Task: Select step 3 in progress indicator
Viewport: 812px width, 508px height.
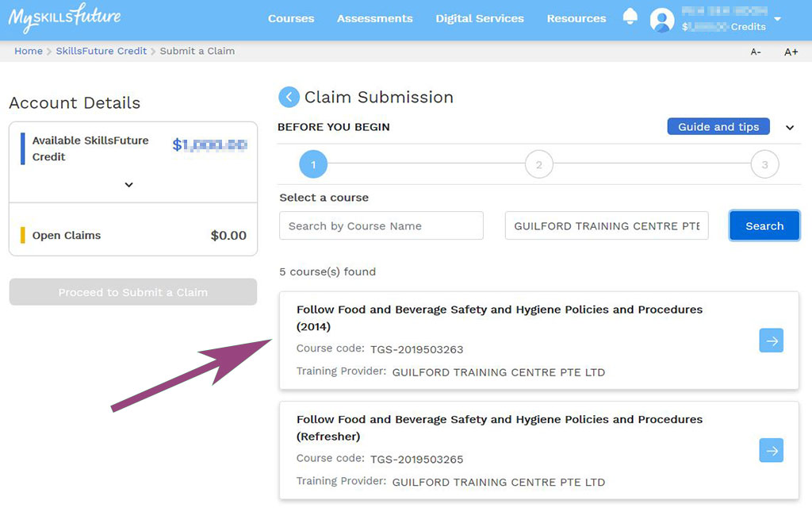Action: pyautogui.click(x=764, y=164)
